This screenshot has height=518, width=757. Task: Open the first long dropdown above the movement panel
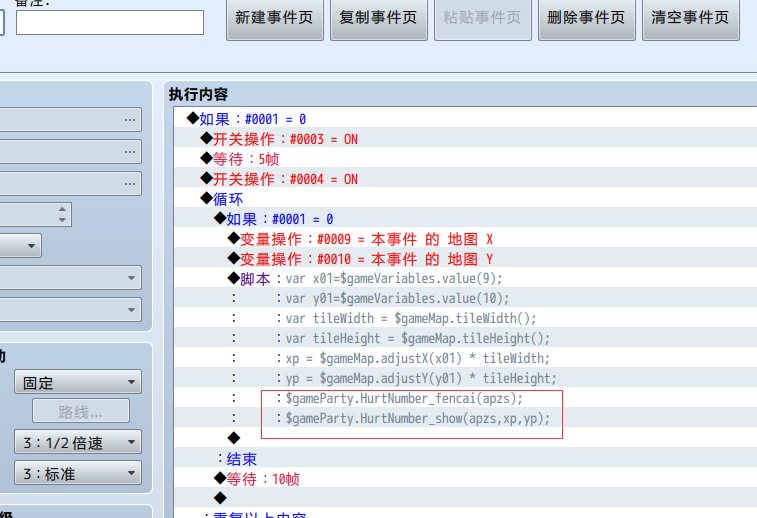[x=70, y=278]
